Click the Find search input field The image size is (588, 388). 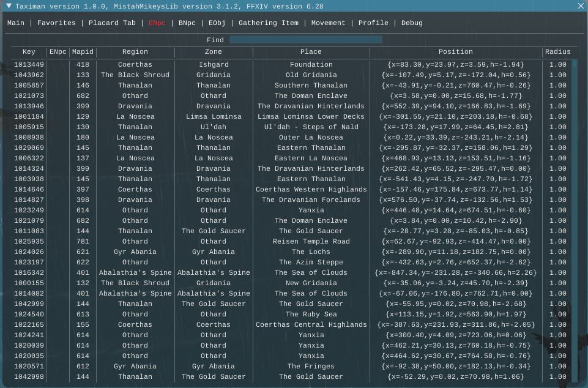tap(305, 40)
